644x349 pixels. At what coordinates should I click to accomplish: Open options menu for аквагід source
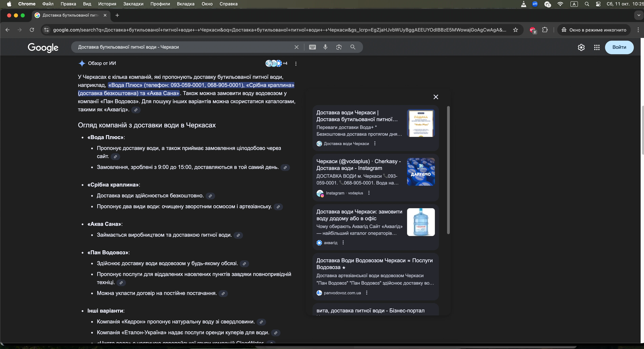[x=343, y=242]
